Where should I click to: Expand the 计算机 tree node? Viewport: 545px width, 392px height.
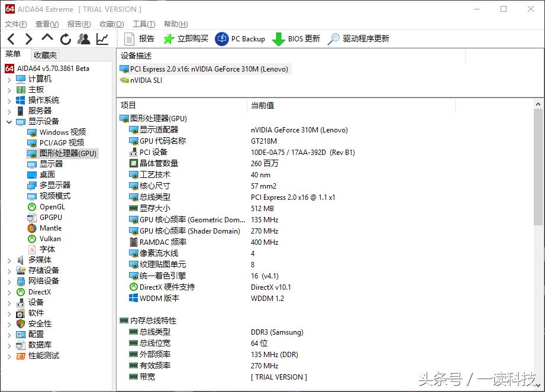[x=11, y=79]
